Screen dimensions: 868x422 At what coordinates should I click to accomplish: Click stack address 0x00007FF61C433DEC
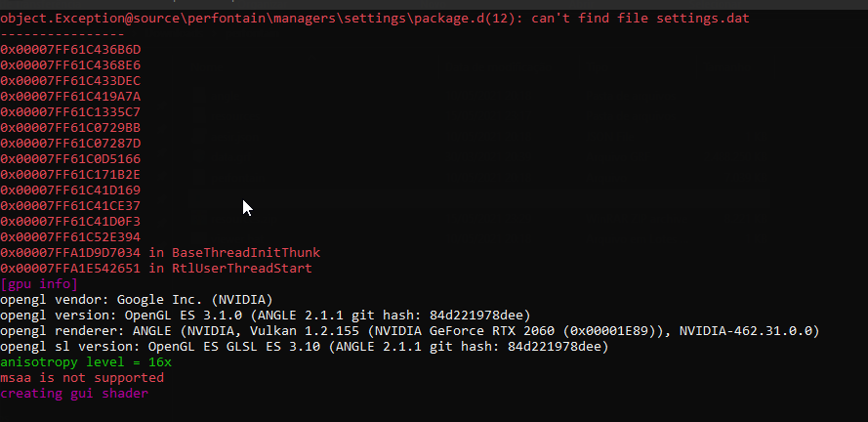70,81
